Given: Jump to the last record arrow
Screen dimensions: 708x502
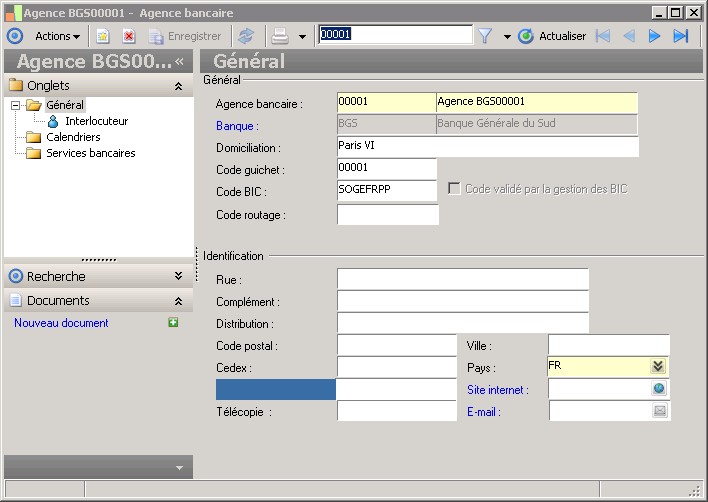Looking at the screenshot, I should coord(681,36).
